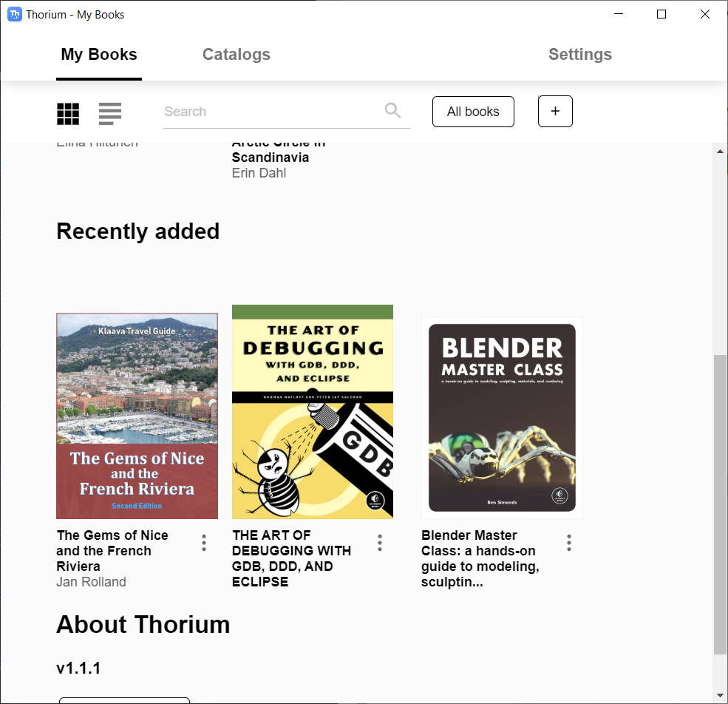Viewport: 728px width, 704px height.
Task: Focus the Search input field
Action: [270, 112]
